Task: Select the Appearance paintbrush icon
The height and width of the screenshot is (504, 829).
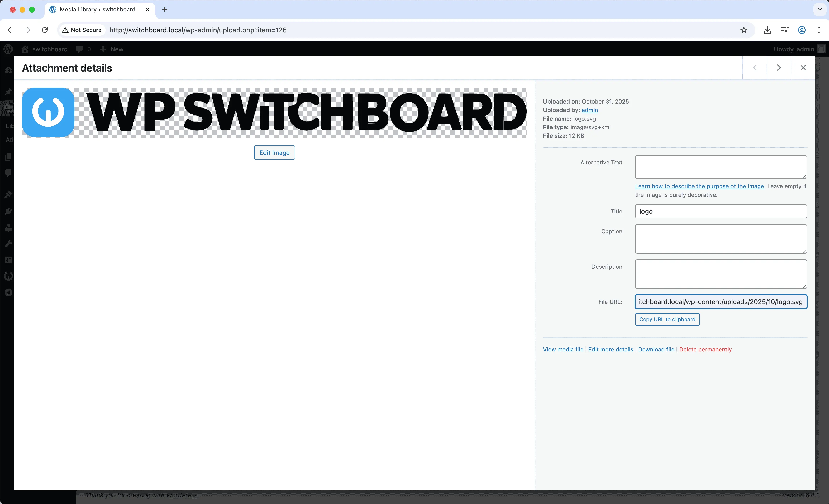Action: [8, 194]
